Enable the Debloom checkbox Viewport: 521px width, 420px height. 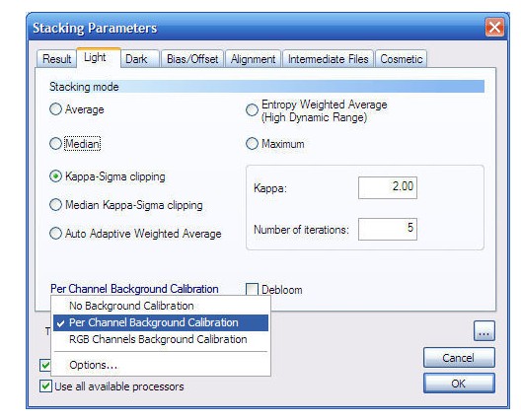(252, 289)
